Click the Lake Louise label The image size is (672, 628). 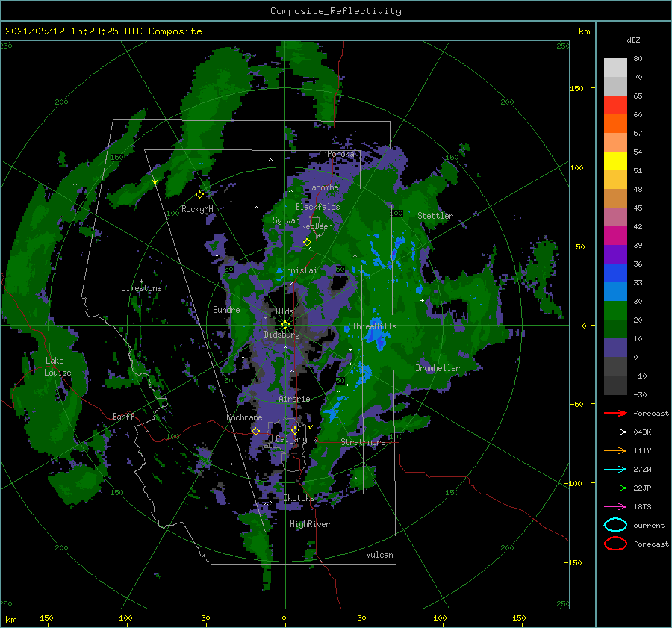click(x=57, y=367)
